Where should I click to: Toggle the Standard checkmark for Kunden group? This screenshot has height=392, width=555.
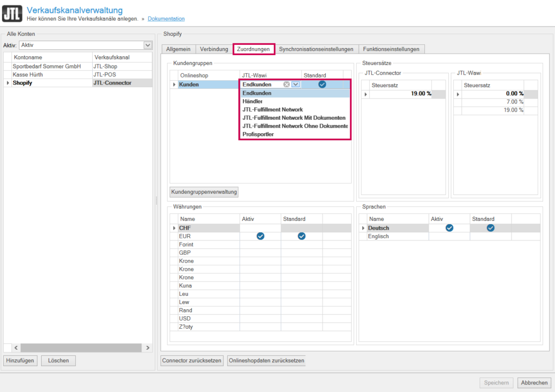pos(322,84)
